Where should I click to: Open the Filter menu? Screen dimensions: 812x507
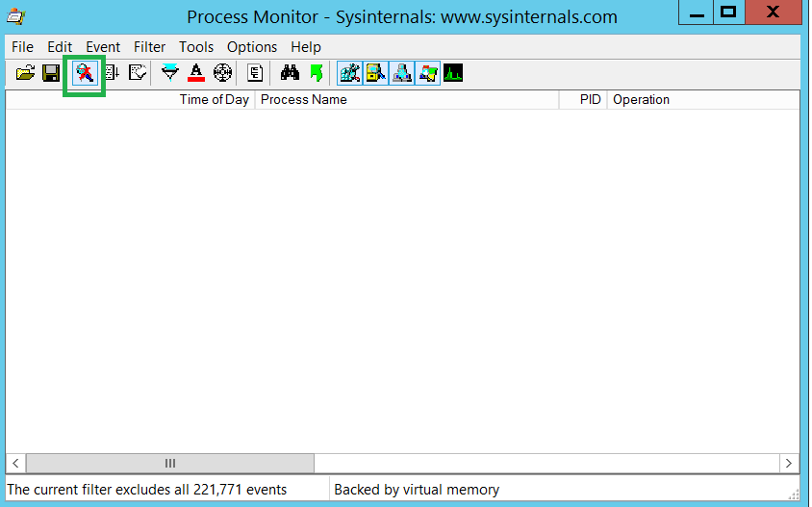click(x=150, y=47)
